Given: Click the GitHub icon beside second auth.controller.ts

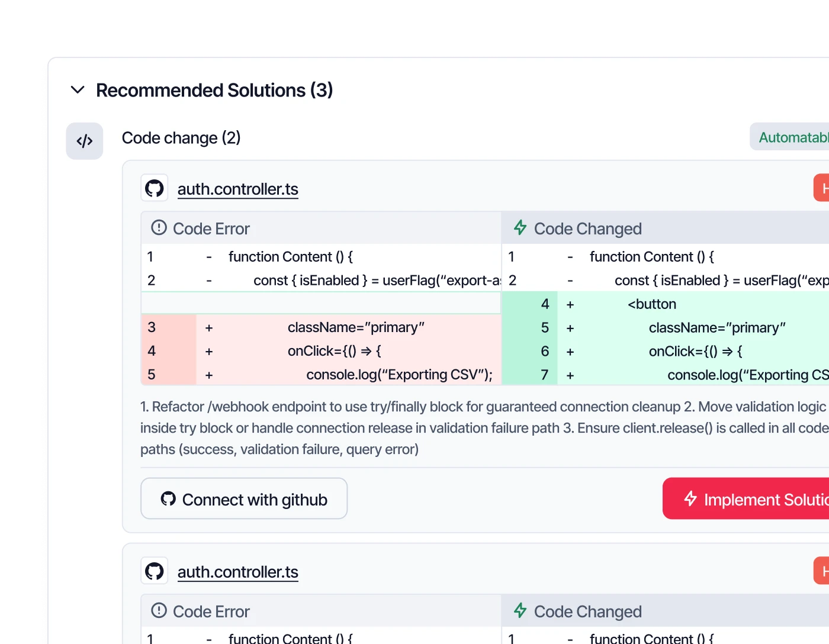Looking at the screenshot, I should coord(155,572).
